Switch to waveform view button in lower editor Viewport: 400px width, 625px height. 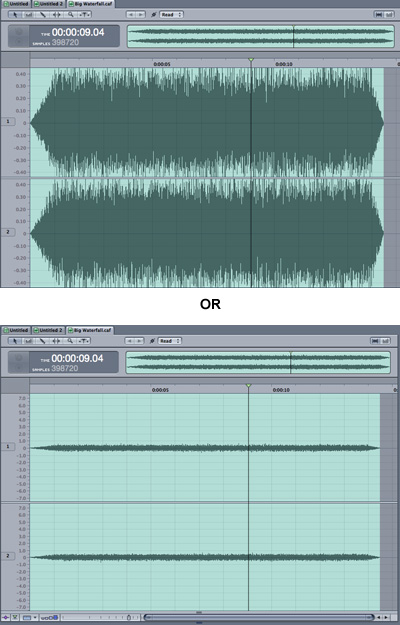[x=375, y=341]
